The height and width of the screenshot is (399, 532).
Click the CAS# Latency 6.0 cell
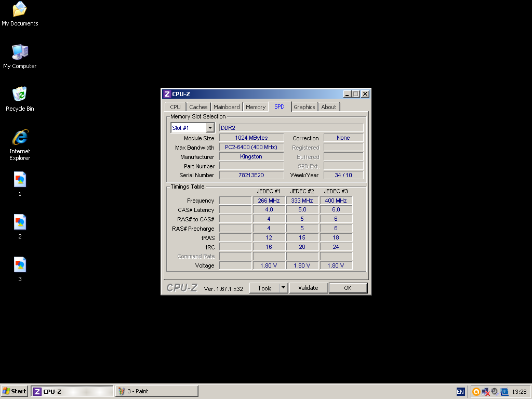(336, 210)
